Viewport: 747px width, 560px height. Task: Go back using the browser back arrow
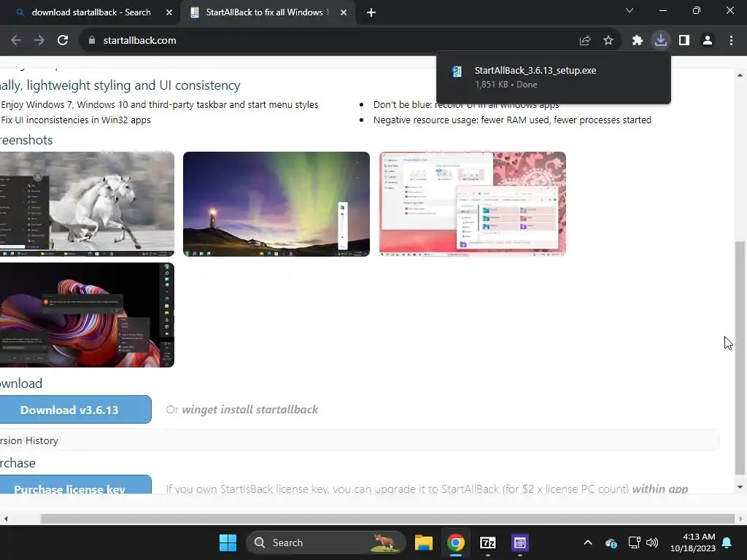point(16,41)
